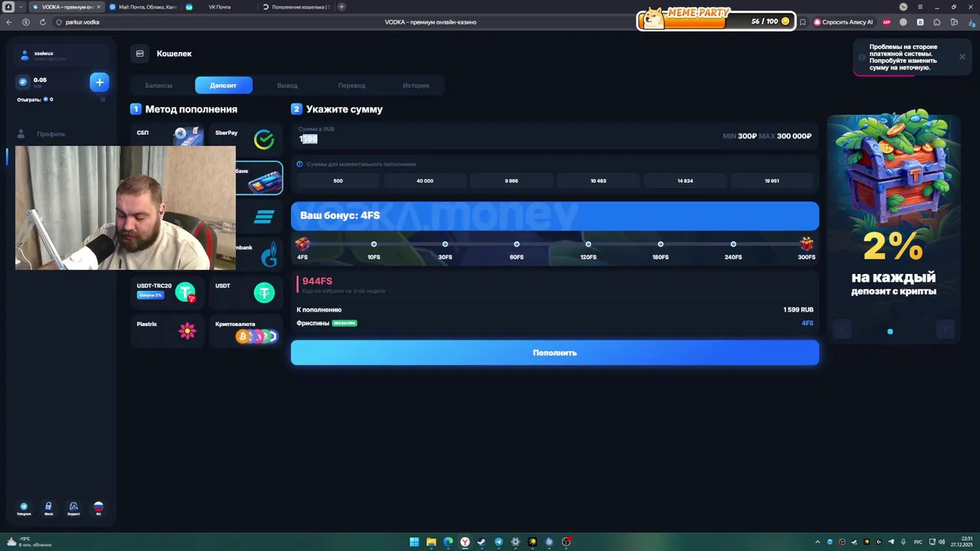Choose the 14 834 quick amount
The width and height of the screenshot is (980, 551).
685,181
